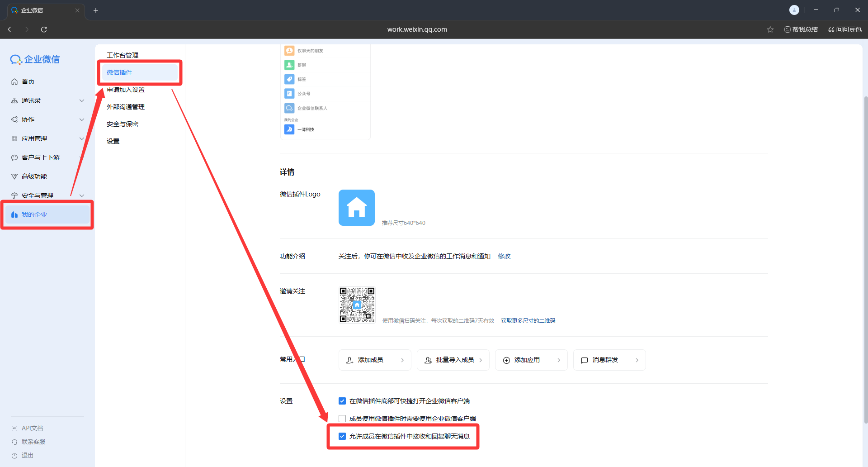The image size is (868, 467).
Task: Click the 应用管理 grid icon
Action: (14, 138)
